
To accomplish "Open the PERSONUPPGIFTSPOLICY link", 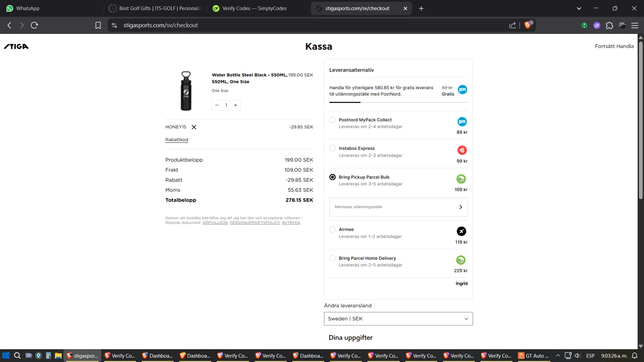I will 255,223.
